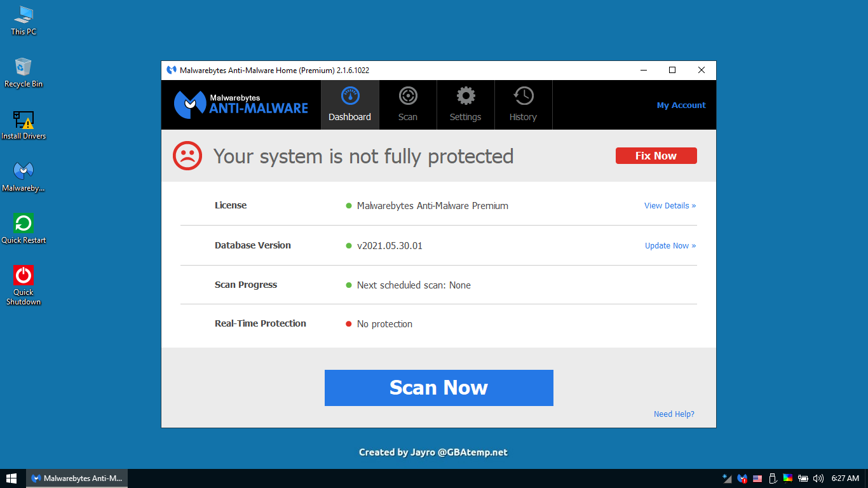Click the 'Real-Time Protection' row label

tap(261, 323)
